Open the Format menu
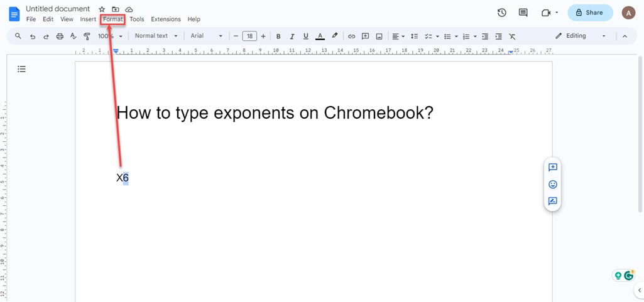The height and width of the screenshot is (302, 644). point(113,19)
